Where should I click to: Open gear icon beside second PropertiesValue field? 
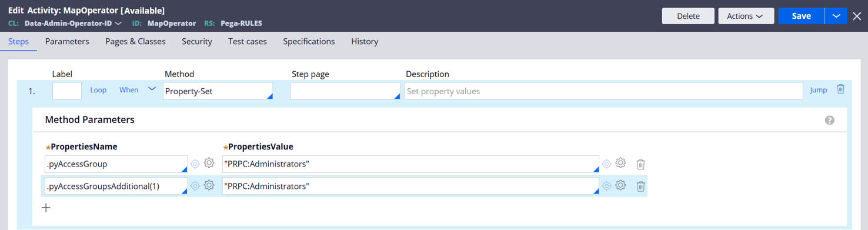point(620,185)
